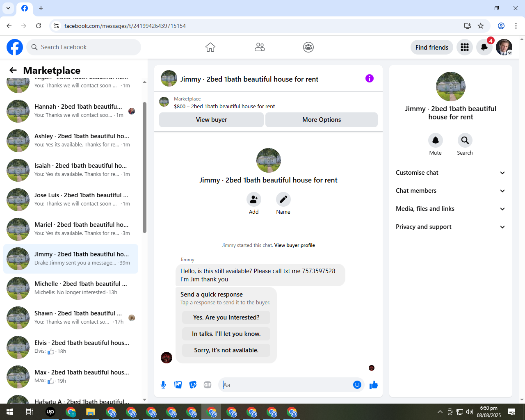Screen dimensions: 525x420
Task: Open Ashley conversation
Action: point(71,140)
